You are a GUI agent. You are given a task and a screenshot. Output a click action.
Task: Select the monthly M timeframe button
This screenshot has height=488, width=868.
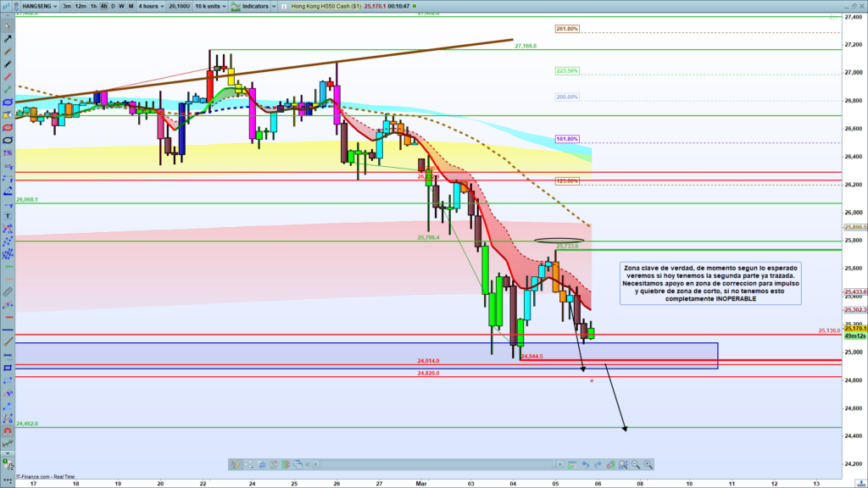[131, 6]
